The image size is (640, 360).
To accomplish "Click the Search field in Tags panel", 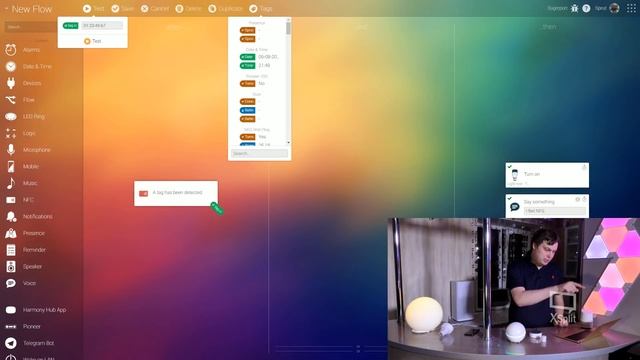I will click(x=259, y=153).
